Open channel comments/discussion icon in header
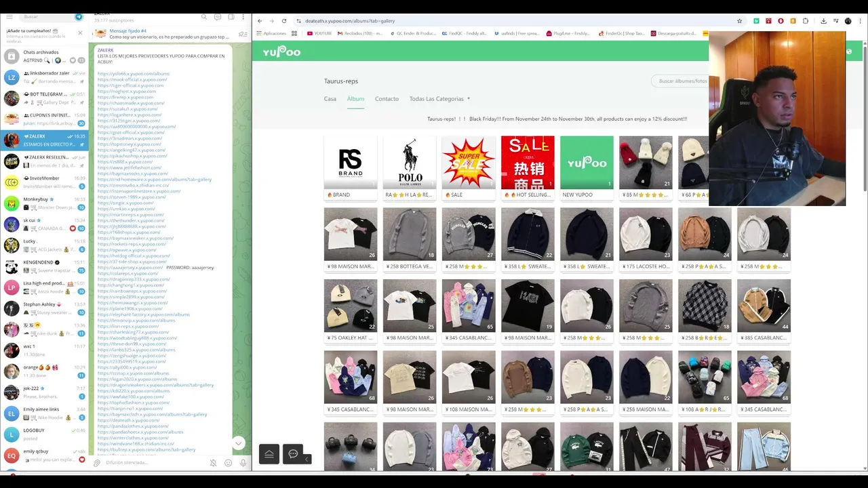Viewport: 868px width, 488px height. [x=218, y=16]
